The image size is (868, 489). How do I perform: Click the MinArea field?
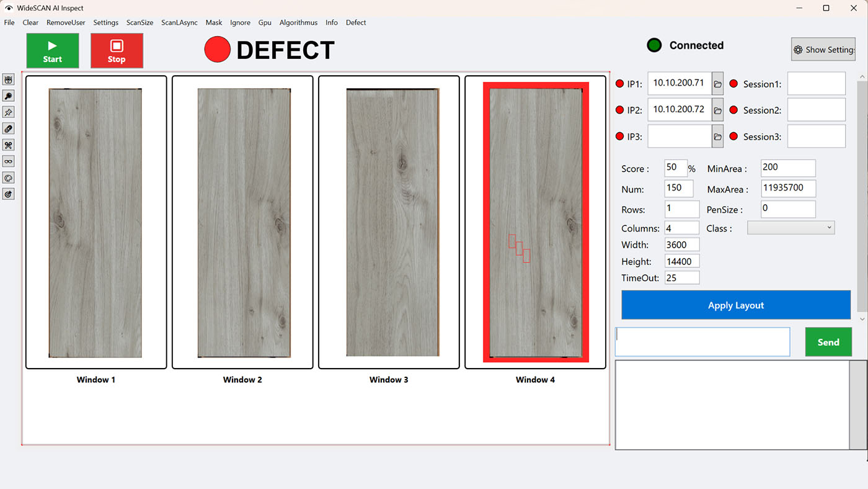click(788, 168)
